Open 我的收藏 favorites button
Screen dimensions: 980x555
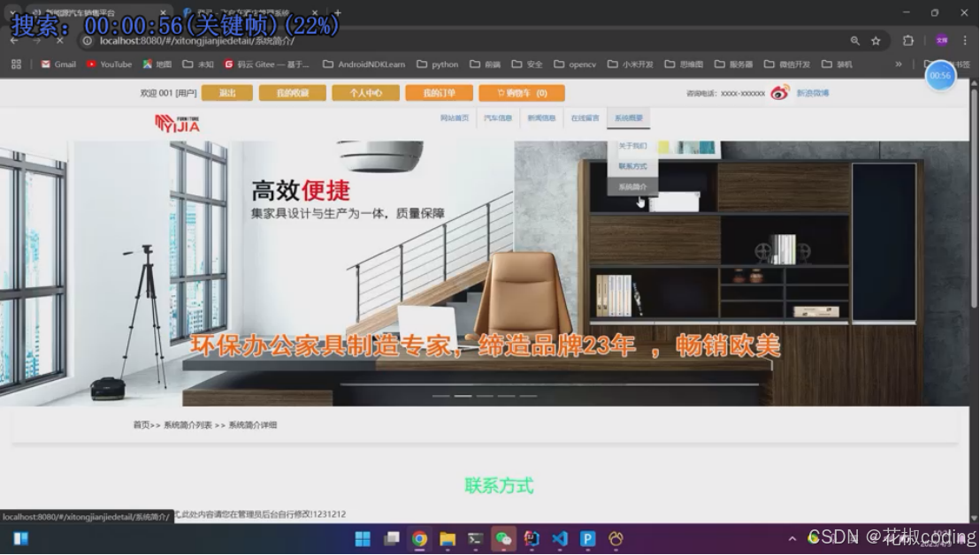tap(293, 93)
